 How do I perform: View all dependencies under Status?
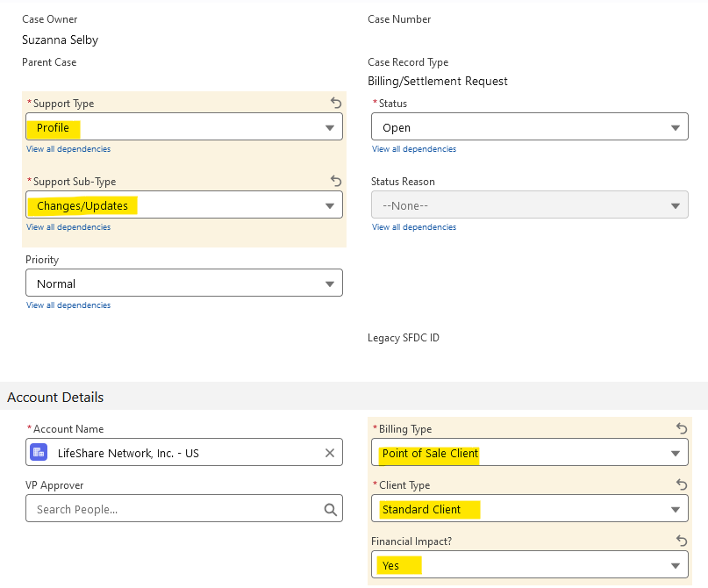tap(414, 149)
